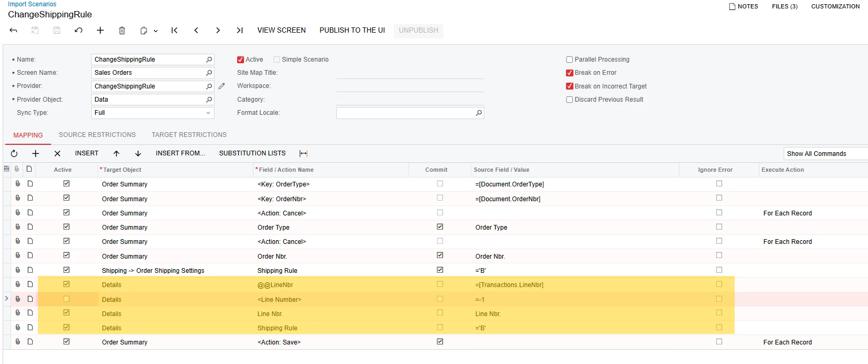Click the files attachment icon on <Action: Save> row
Viewport: 868px width, 364px height.
point(17,341)
